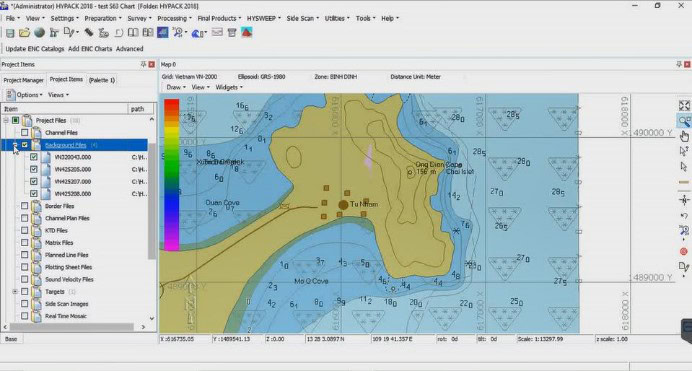This screenshot has width=692, height=371.
Task: Open the Draw dropdown in map window
Action: point(176,87)
